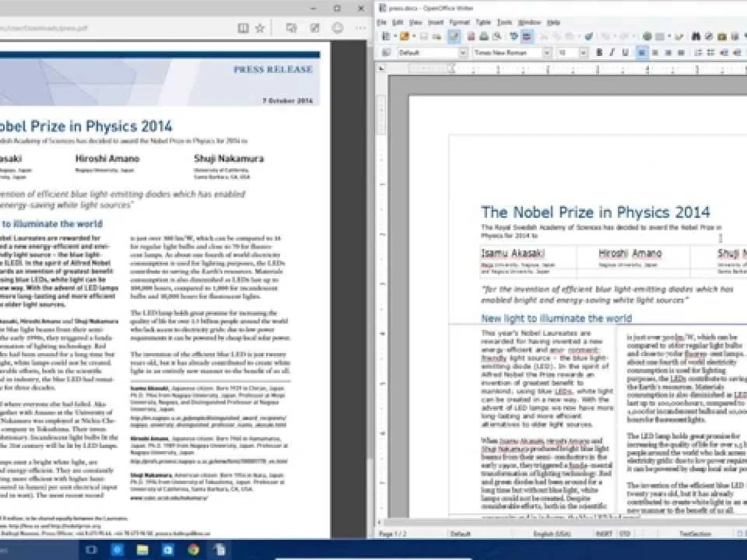This screenshot has width=747, height=560.
Task: Toggle Numbering list icon in Writer
Action: (x=698, y=52)
